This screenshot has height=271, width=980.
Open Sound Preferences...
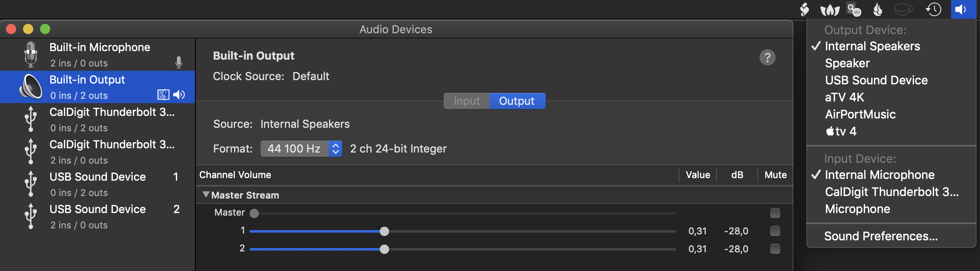click(x=881, y=236)
